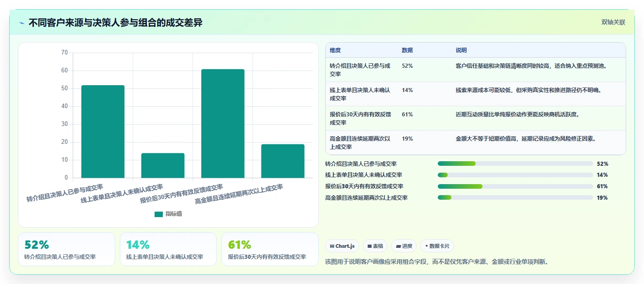Click description starting 金额大不等于短期价值高
644x284 pixels.
point(526,139)
